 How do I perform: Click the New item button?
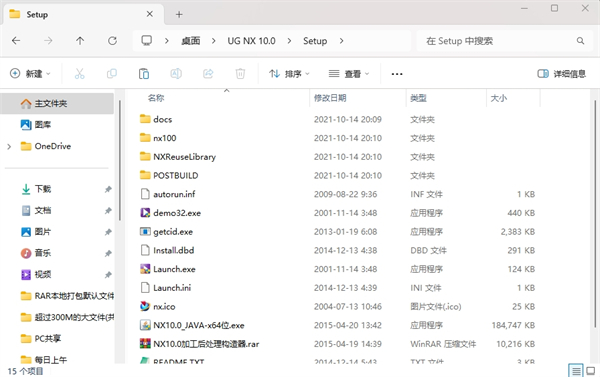click(x=30, y=73)
